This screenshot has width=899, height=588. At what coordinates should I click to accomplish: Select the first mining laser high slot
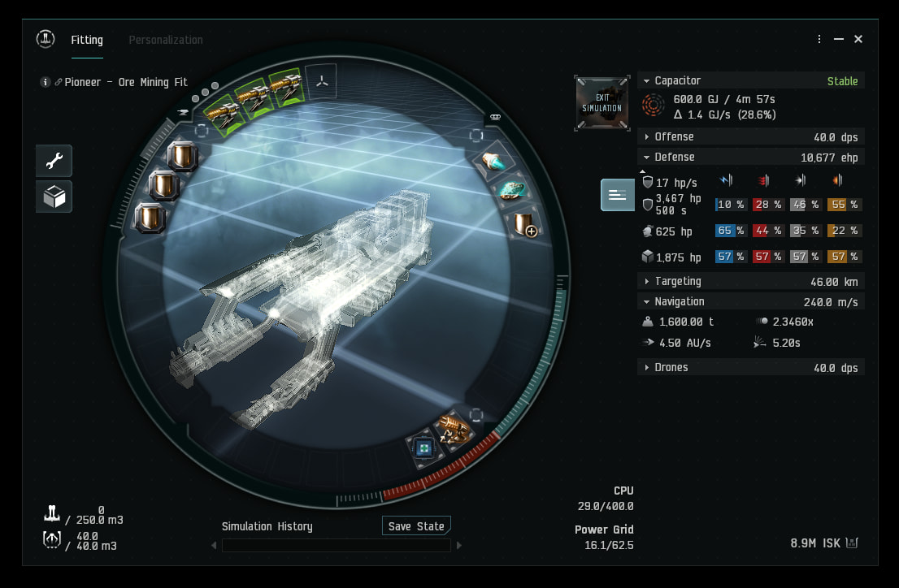(x=223, y=115)
